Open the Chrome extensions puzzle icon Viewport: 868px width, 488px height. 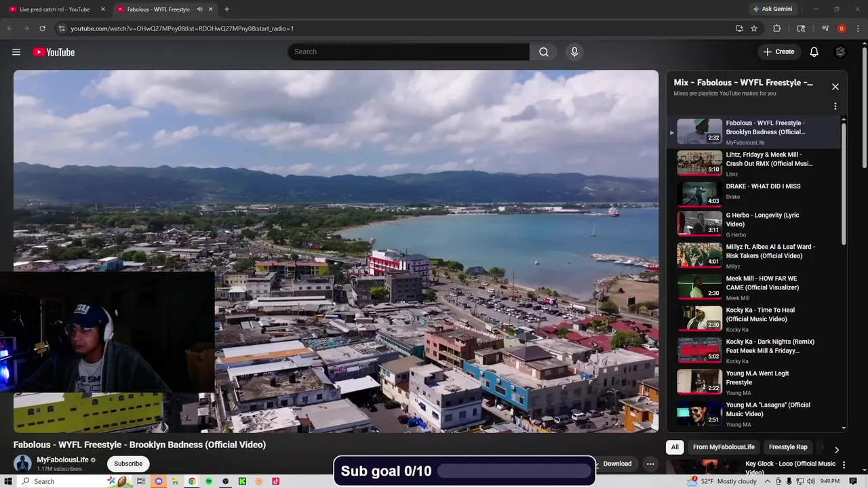(x=777, y=28)
